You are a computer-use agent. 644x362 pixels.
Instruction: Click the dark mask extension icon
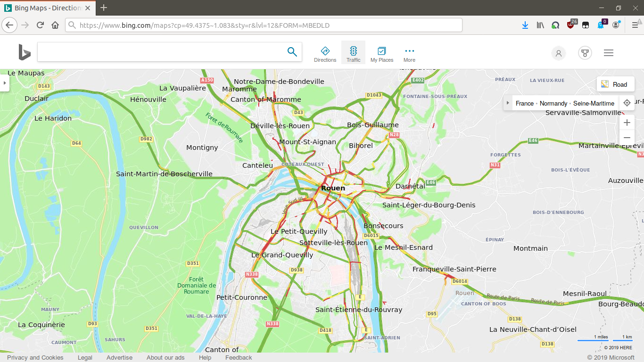point(585,25)
